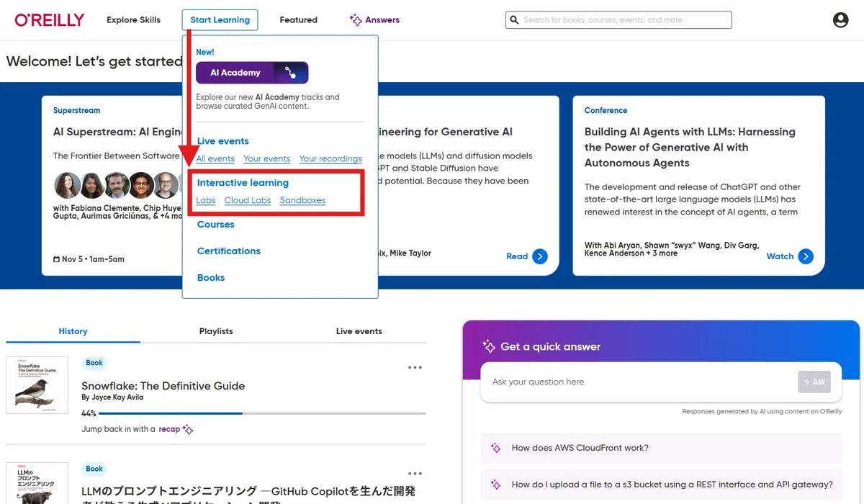Image resolution: width=864 pixels, height=504 pixels.
Task: Click the sparkle icon beside recap
Action: [x=188, y=429]
